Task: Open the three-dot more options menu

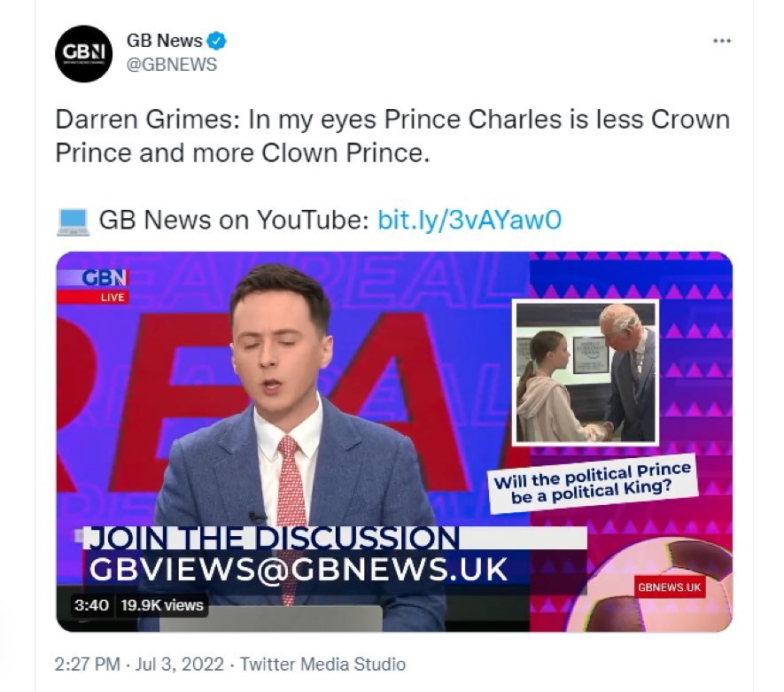Action: (721, 41)
